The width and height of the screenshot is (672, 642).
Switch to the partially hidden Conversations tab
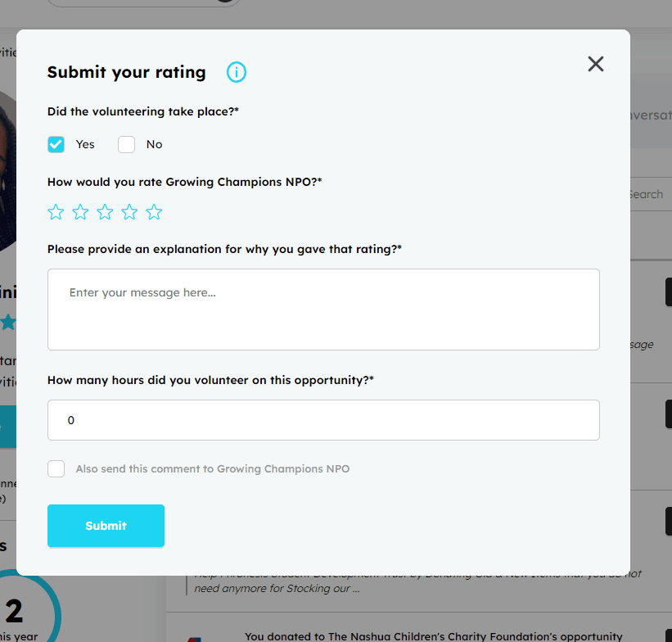point(650,115)
